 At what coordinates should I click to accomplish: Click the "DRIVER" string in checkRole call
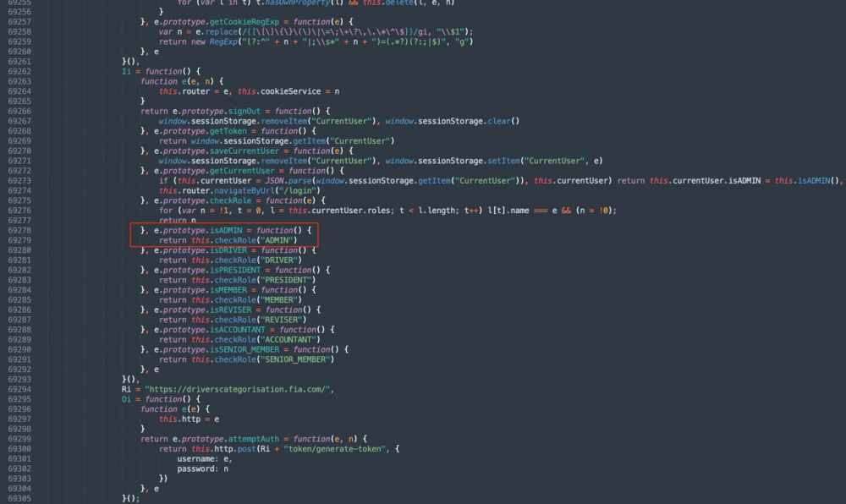pos(277,260)
